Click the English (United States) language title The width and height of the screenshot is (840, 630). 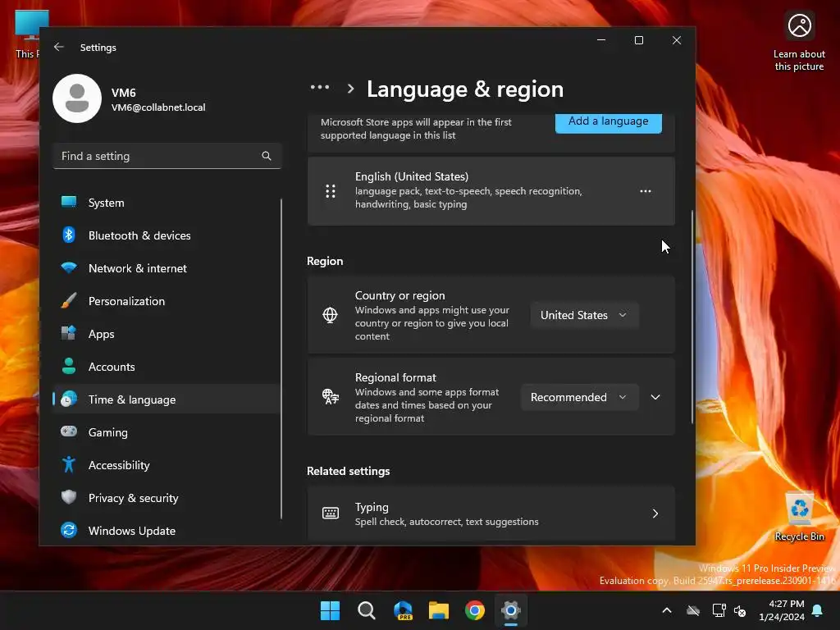click(x=412, y=176)
